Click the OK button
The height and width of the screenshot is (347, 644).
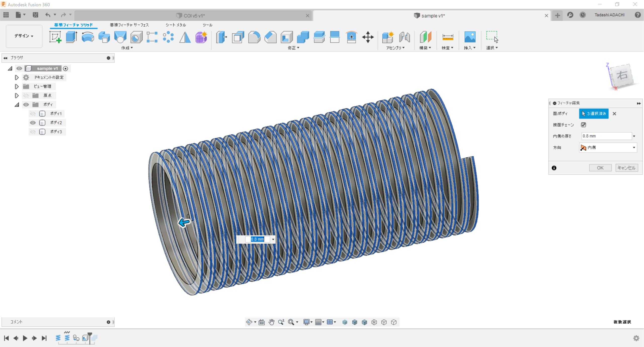coord(600,168)
